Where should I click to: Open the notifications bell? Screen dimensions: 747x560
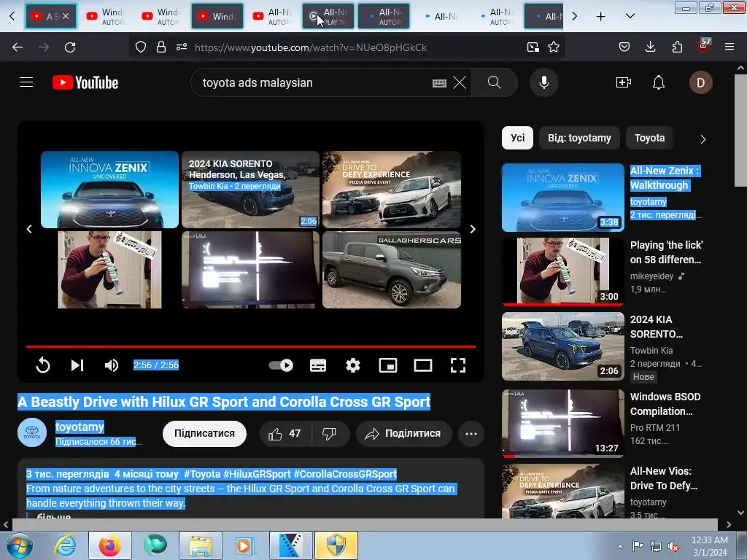pyautogui.click(x=659, y=82)
